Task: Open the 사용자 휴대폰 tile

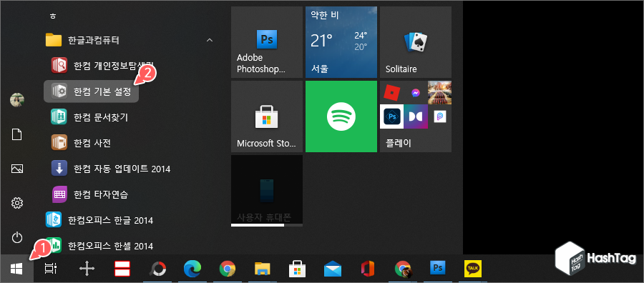Action: coord(267,191)
